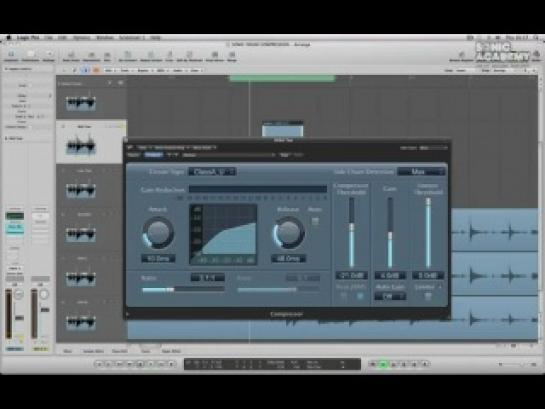
Task: Open the Sample Editor tab
Action: [x=93, y=351]
